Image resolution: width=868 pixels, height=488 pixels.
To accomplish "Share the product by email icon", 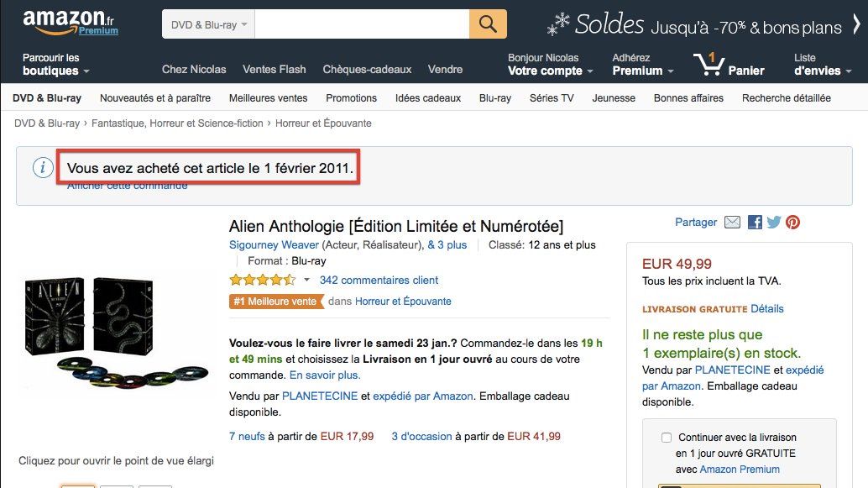I will [732, 223].
